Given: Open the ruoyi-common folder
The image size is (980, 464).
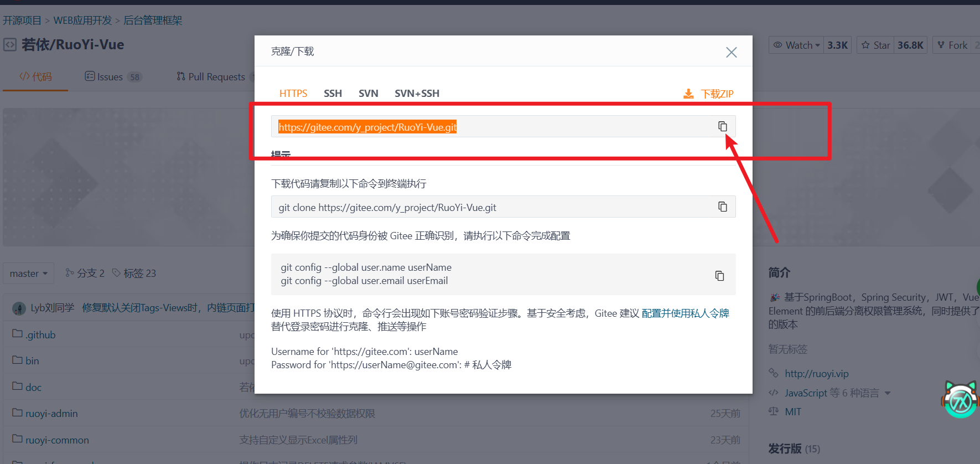Looking at the screenshot, I should [57, 440].
